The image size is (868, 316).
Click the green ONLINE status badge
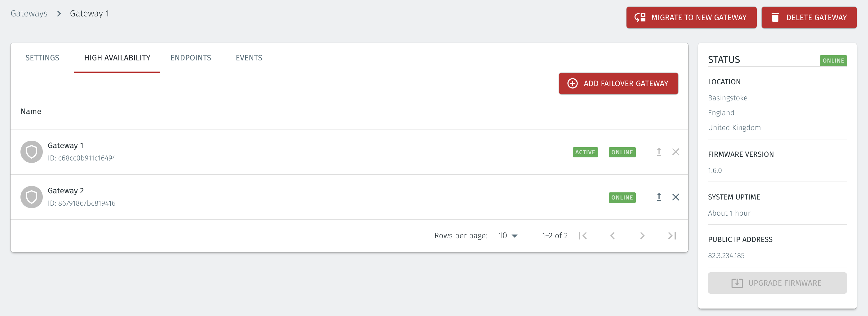(x=833, y=61)
